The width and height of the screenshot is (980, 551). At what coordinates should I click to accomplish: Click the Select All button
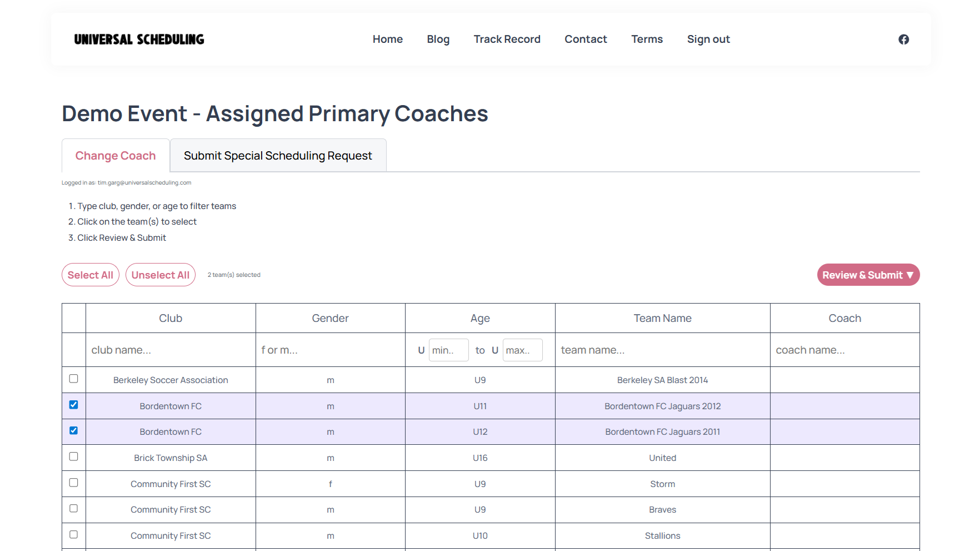coord(91,275)
